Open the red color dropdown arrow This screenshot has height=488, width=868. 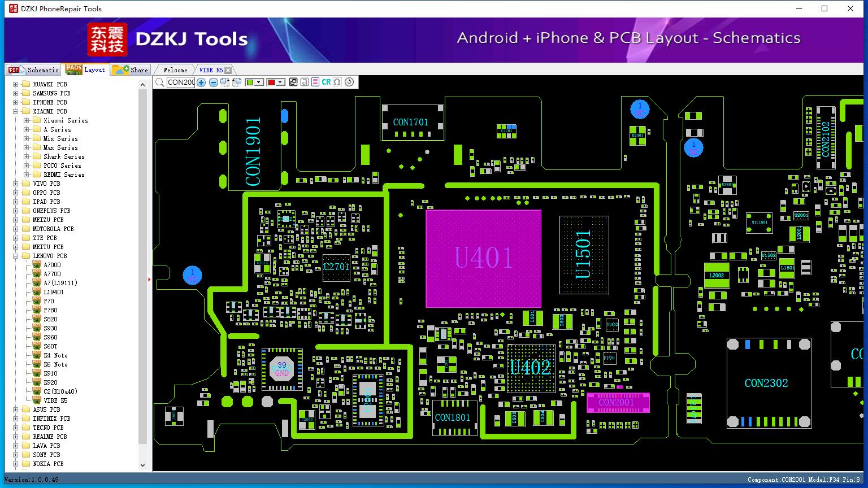(x=281, y=82)
